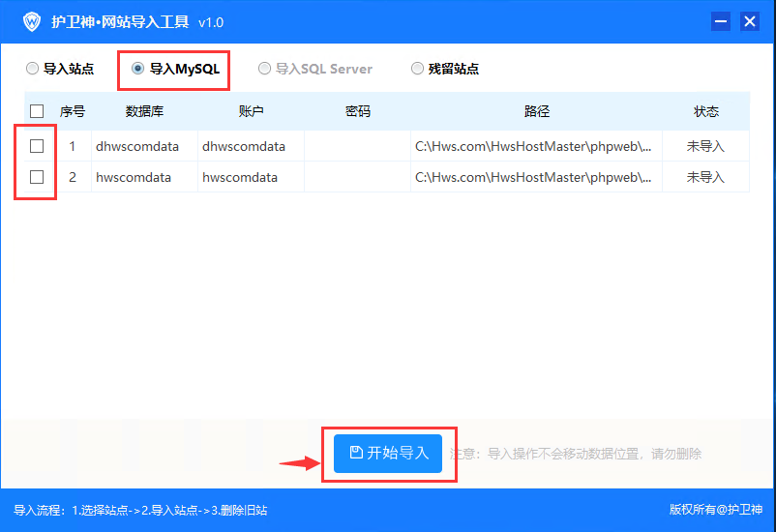Minimize the import tool window
Viewport: 776px width, 532px height.
(x=721, y=21)
